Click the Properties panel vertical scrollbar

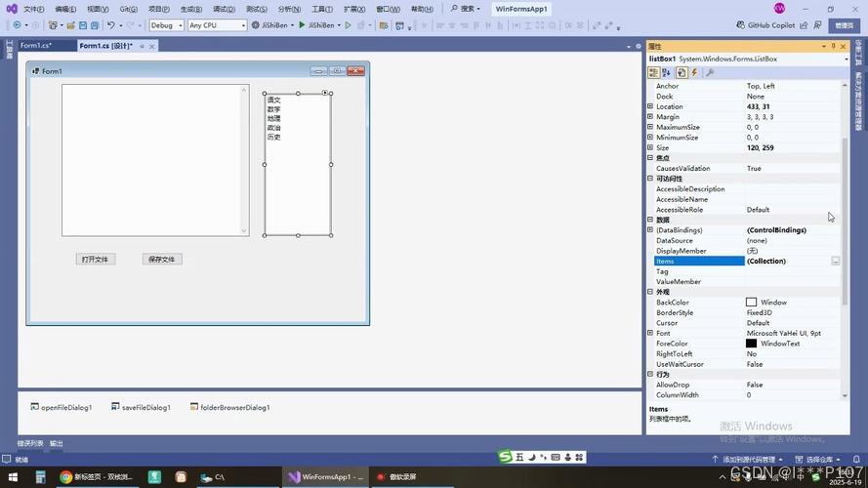(x=845, y=222)
